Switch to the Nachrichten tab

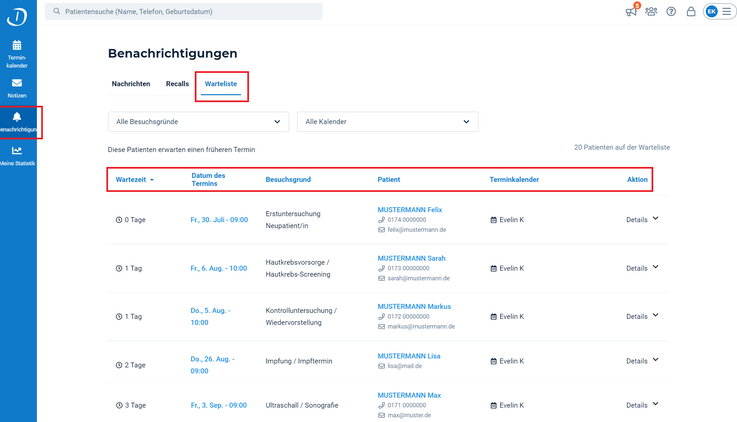coord(131,84)
